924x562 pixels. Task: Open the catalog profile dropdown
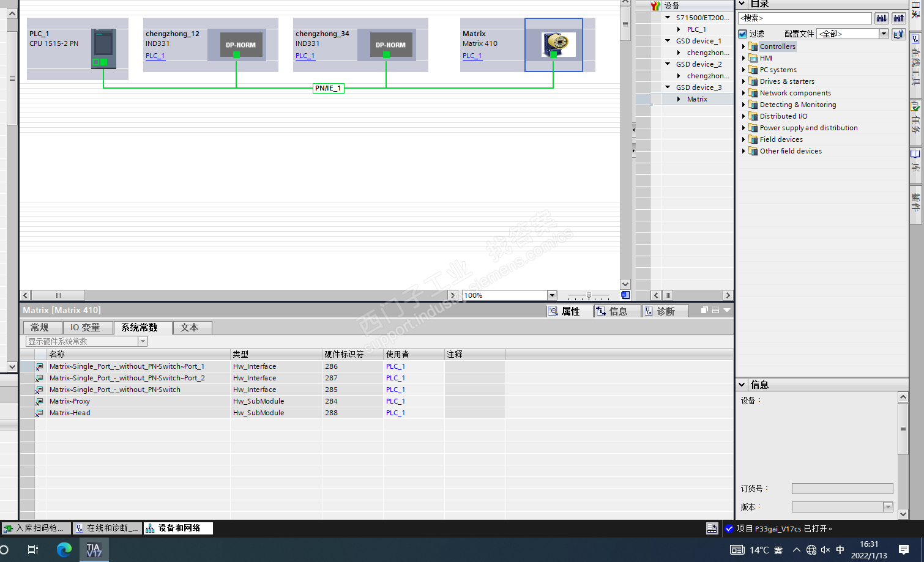[x=884, y=34]
